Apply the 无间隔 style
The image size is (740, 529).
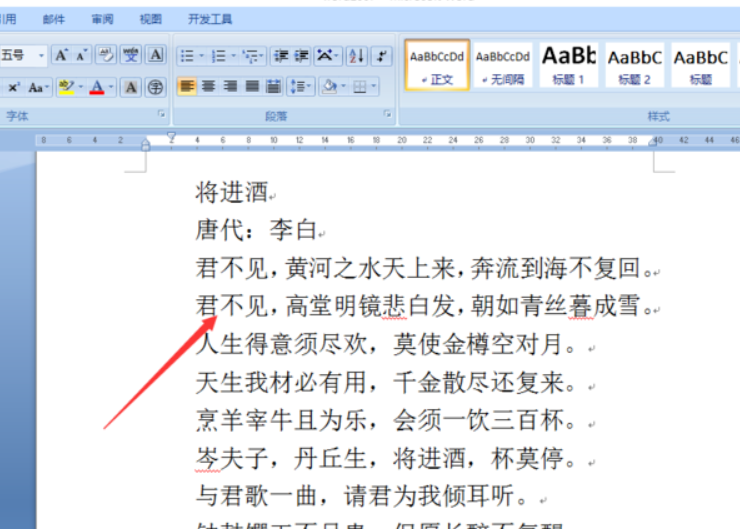point(503,65)
